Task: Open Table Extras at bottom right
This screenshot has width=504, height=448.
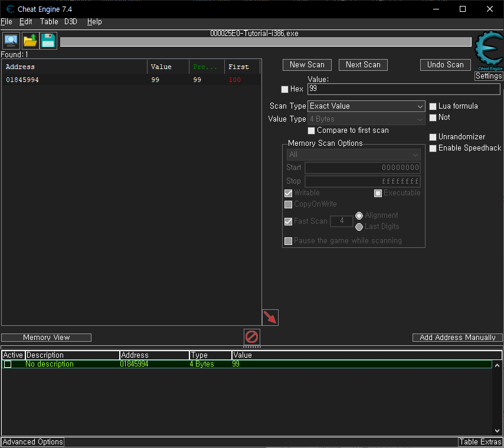Action: pyautogui.click(x=480, y=442)
